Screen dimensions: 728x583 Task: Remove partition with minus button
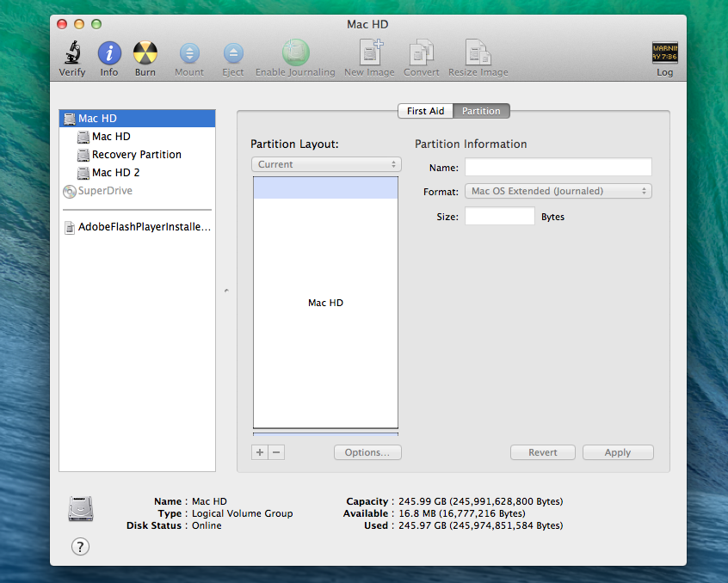276,452
